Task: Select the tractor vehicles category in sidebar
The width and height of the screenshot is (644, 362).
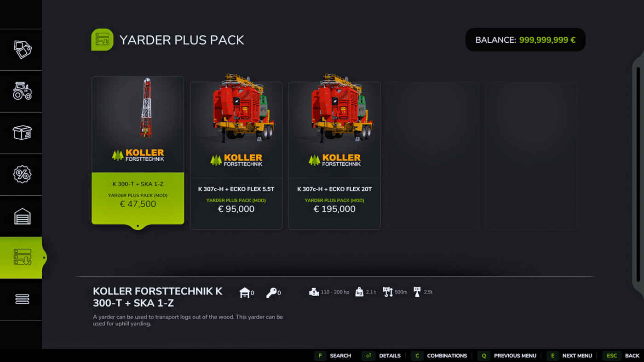Action: 22,91
